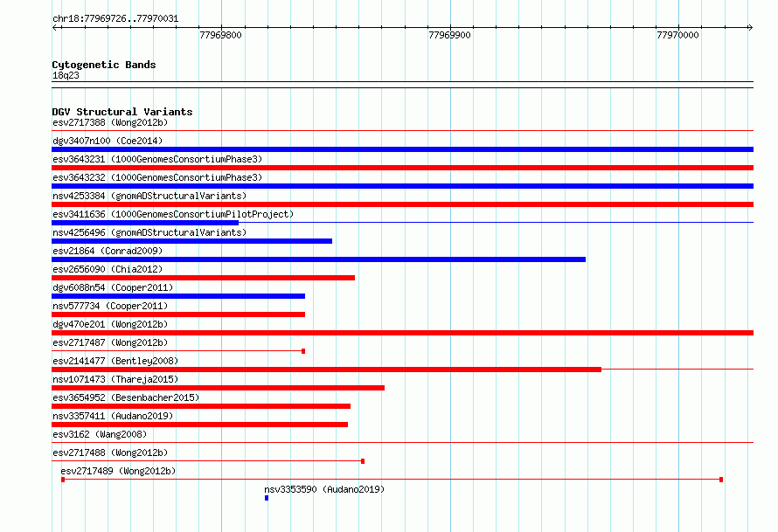Click the left arrow of the ruler
Image resolution: width=778 pixels, height=532 pixels.
(55, 27)
